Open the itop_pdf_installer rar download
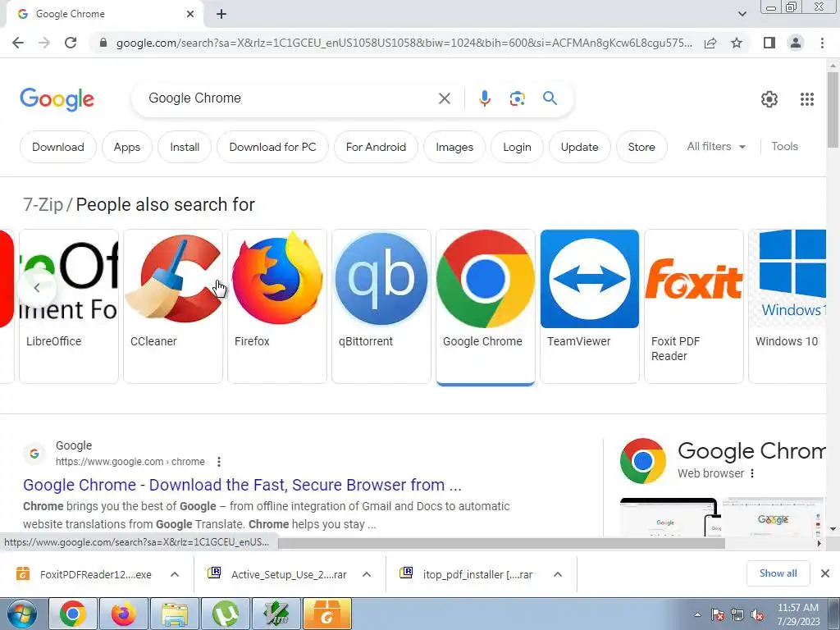This screenshot has height=630, width=840. click(467, 574)
